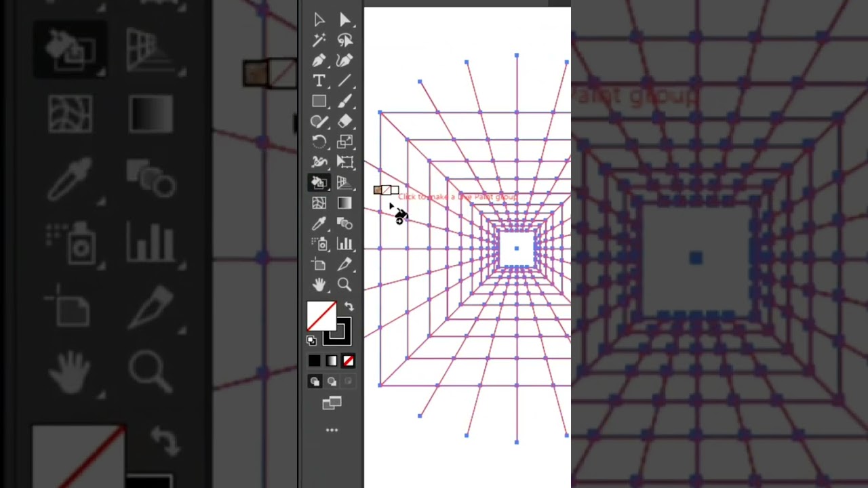Activate the Type tool
Image resolution: width=868 pixels, height=488 pixels.
(319, 81)
